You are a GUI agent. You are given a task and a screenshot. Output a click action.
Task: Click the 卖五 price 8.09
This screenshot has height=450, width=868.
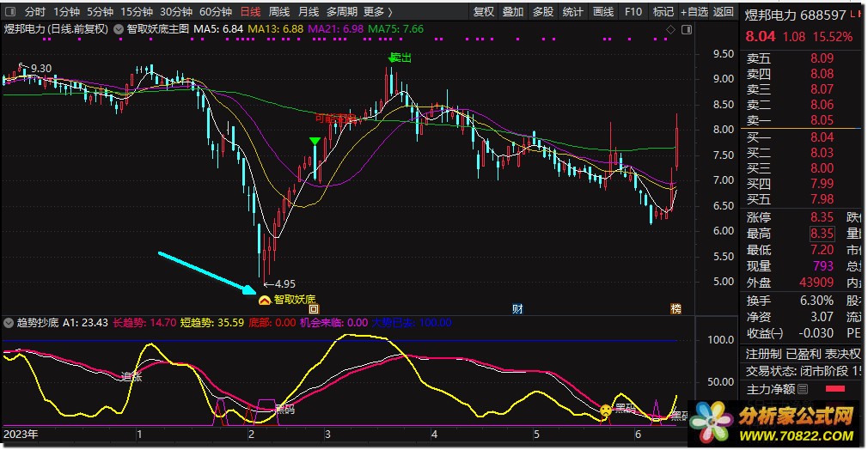(x=822, y=58)
